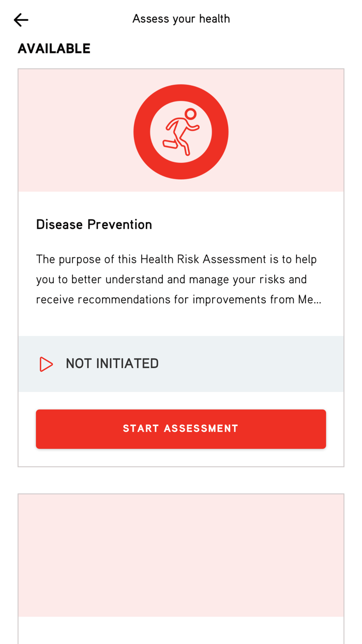The width and height of the screenshot is (362, 644).
Task: Tap the "AVAILABLE" section label
Action: 54,48
